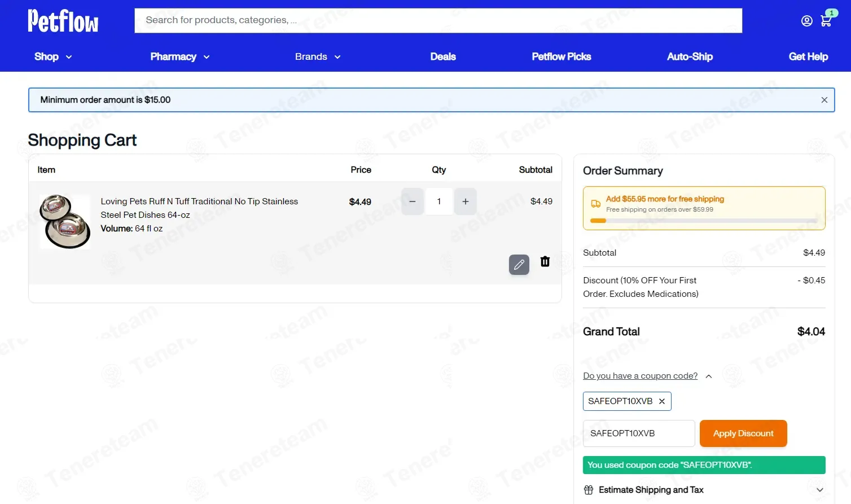Screen dimensions: 851x504
Task: Open the shopping cart icon
Action: point(826,21)
